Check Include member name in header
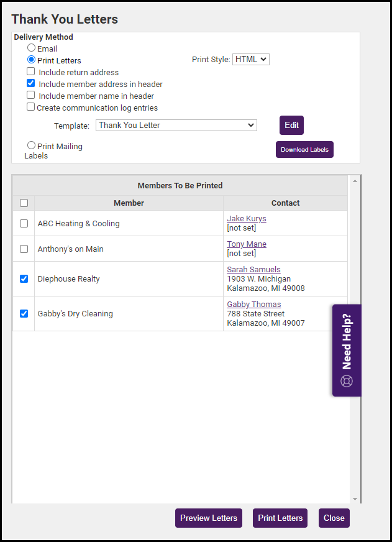392x542 pixels. (31, 96)
